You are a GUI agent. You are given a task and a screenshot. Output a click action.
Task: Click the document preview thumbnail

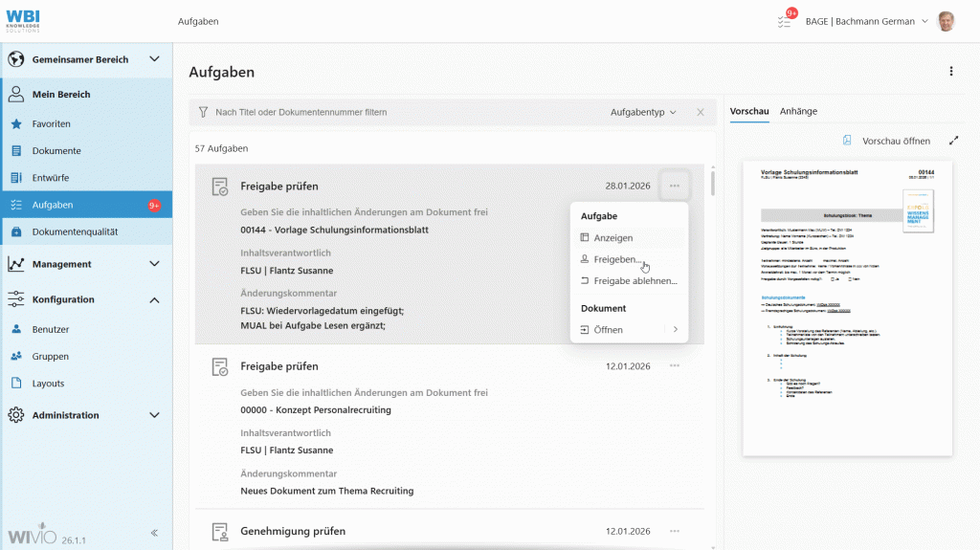848,309
